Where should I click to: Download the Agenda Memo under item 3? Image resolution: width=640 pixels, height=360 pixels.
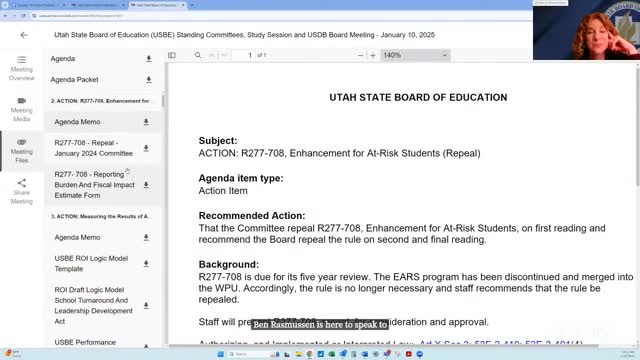(x=146, y=238)
